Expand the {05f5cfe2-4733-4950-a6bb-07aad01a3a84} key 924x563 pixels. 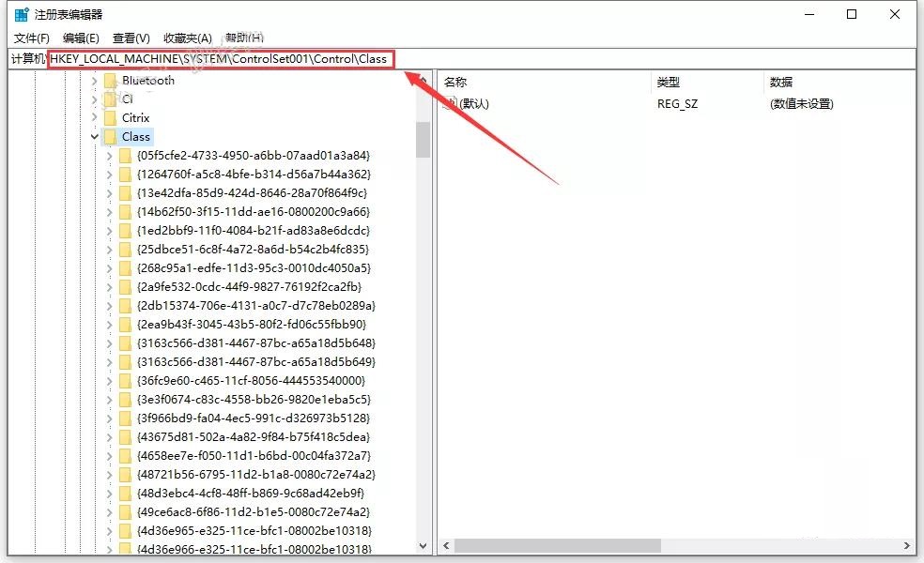pyautogui.click(x=110, y=156)
